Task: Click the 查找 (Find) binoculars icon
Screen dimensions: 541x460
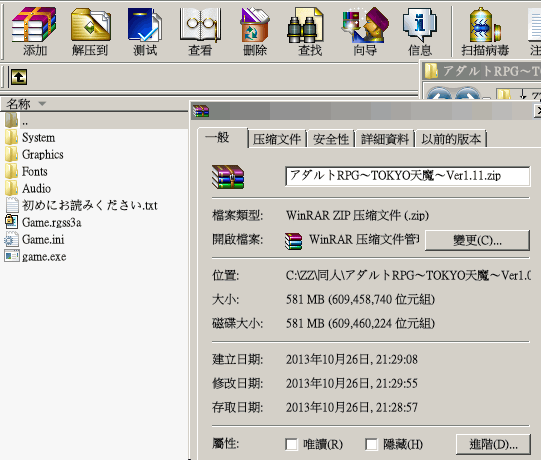Action: [x=305, y=25]
